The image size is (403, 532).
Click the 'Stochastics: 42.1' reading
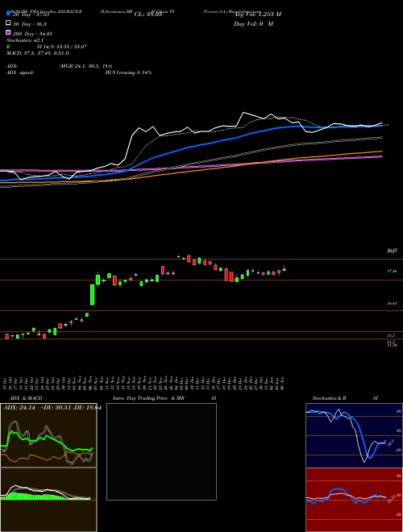click(x=25, y=40)
